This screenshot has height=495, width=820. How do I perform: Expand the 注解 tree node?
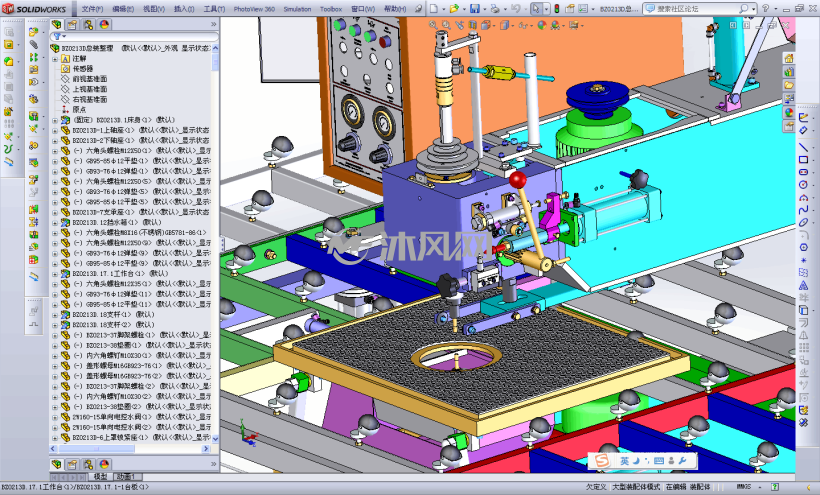55,59
